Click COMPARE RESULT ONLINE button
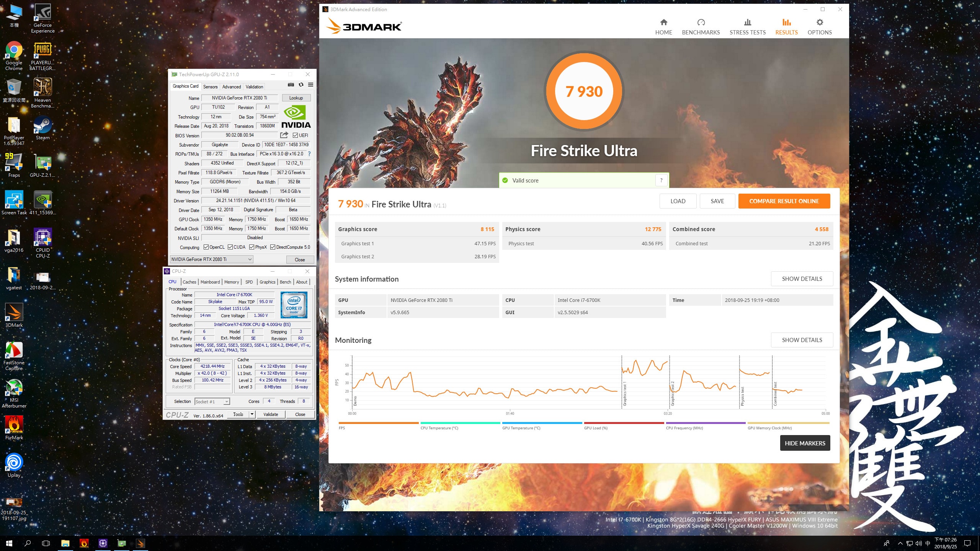This screenshot has height=551, width=980. [784, 201]
